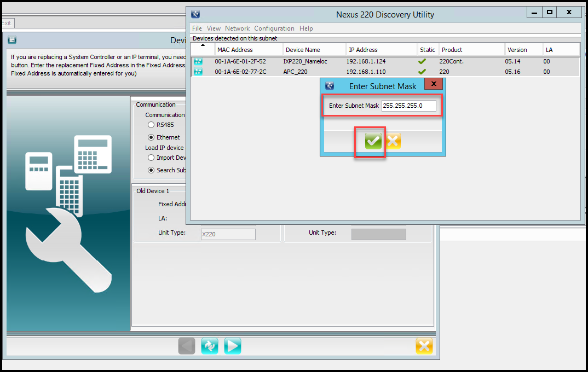Click the wizard window title bar icon
The height and width of the screenshot is (372, 588).
(12, 40)
